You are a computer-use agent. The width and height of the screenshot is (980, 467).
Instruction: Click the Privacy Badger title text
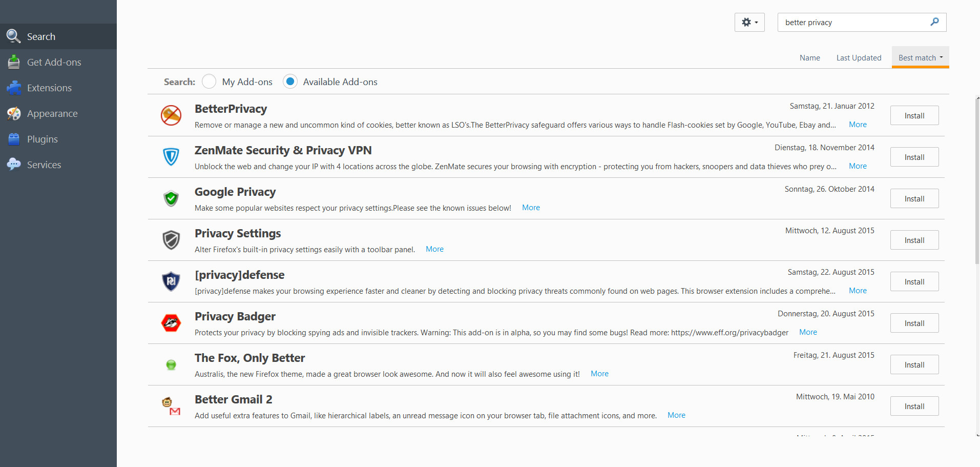point(235,316)
